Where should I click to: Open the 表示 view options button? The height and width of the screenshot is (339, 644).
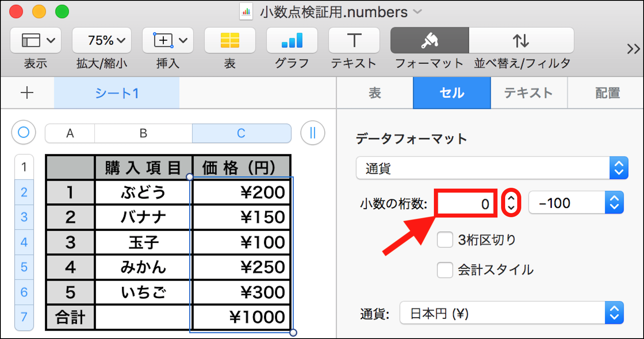[36, 40]
